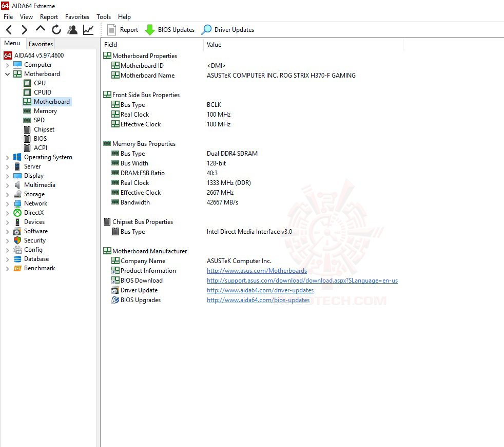Screen dimensions: 504x447
Task: Click the Driver Updates toolbar label
Action: point(234,30)
